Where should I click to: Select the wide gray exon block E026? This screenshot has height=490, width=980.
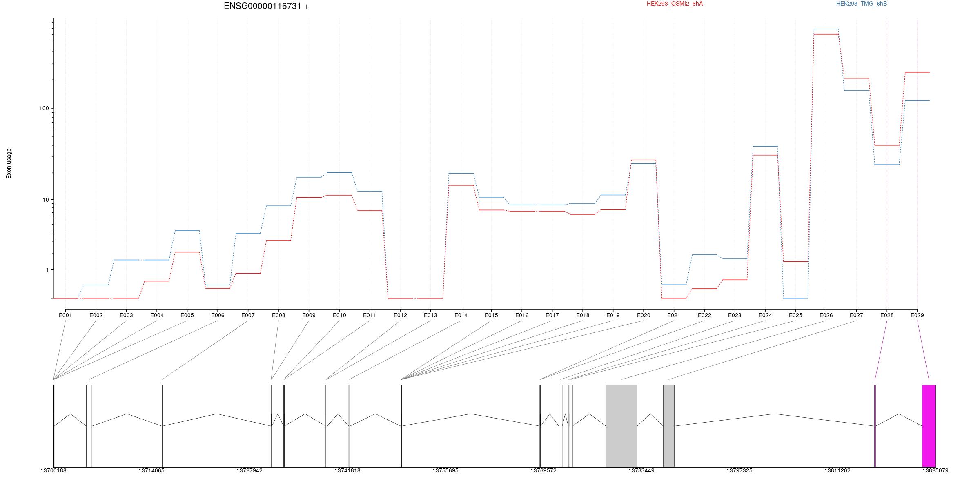pos(621,426)
